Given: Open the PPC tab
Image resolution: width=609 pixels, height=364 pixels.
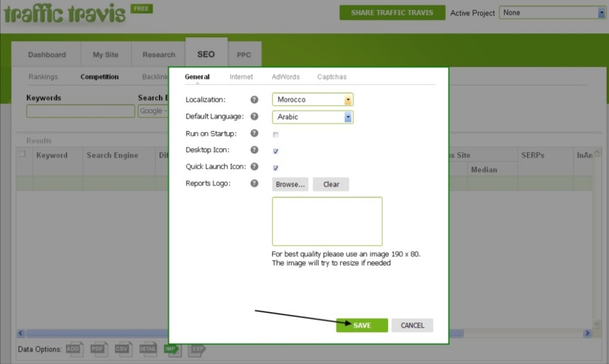Looking at the screenshot, I should coord(244,55).
